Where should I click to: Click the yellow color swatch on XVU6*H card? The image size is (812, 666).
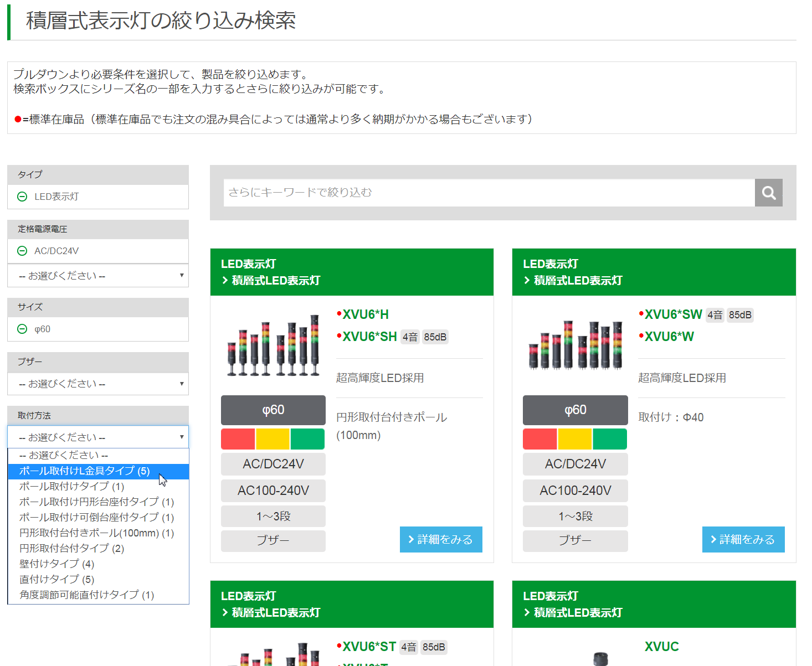(273, 439)
